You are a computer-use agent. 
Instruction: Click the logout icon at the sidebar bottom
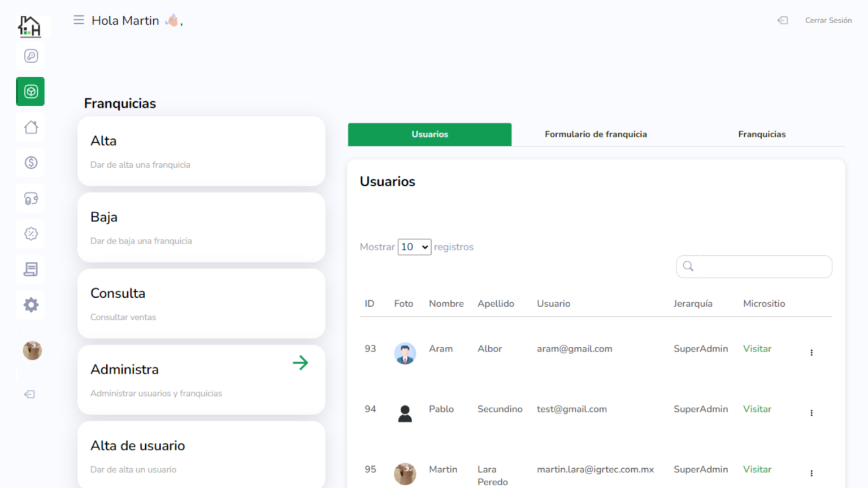pos(30,394)
